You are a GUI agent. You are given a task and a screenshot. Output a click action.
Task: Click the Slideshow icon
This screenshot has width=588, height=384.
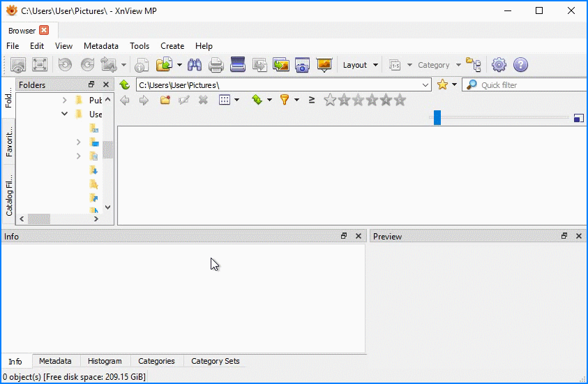[x=324, y=64]
